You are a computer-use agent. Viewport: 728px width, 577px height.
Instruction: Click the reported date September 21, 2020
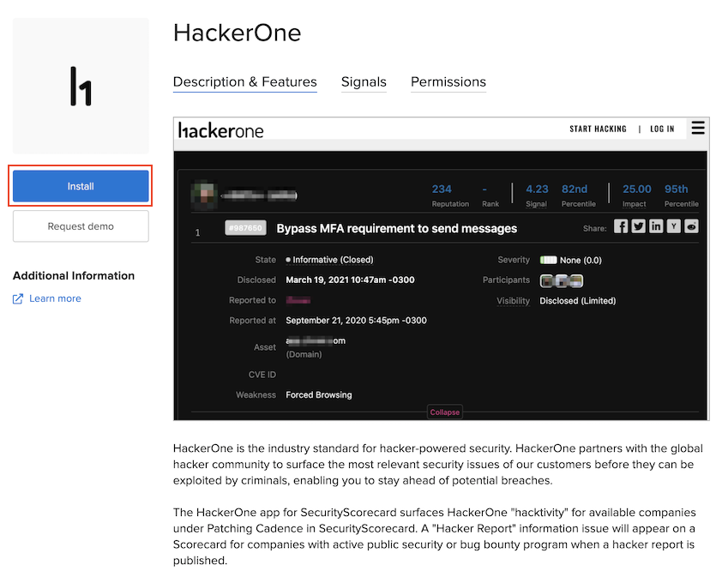356,321
